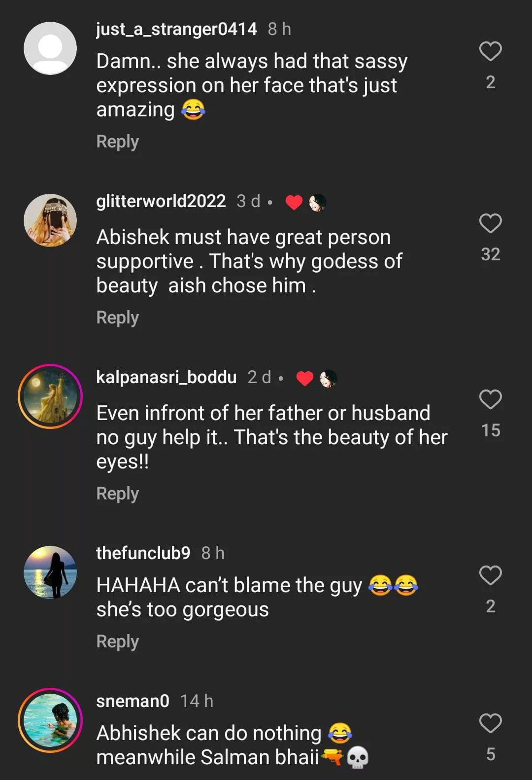
Task: View sneman0's story ring avatar
Action: point(50,720)
